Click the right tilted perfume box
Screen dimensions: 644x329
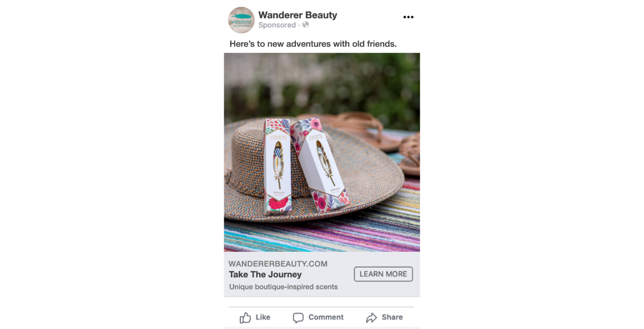point(320,163)
